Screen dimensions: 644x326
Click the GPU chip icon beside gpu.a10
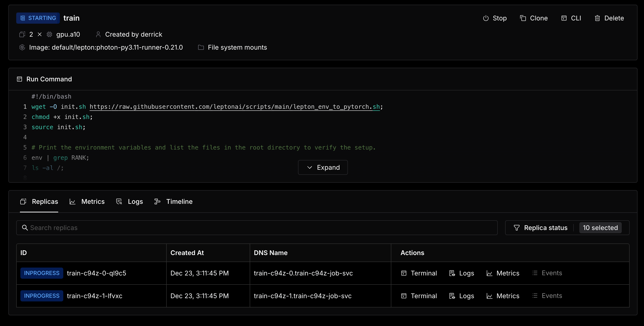pyautogui.click(x=49, y=34)
